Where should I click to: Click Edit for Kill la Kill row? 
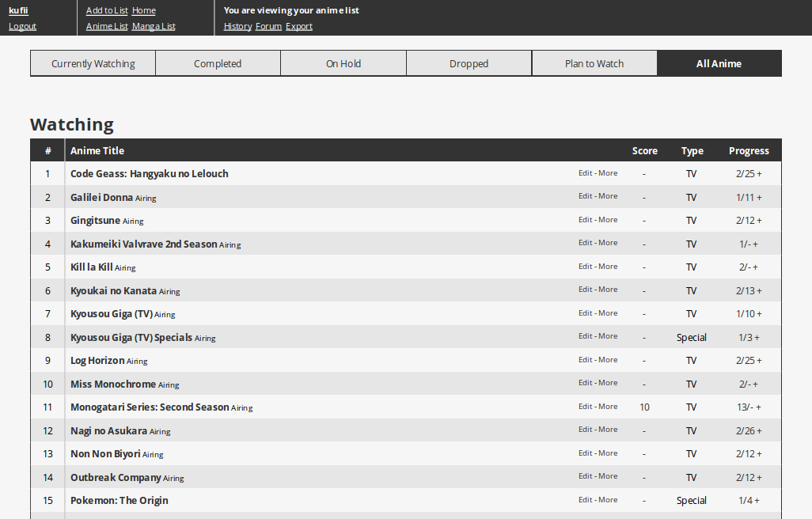(x=585, y=267)
